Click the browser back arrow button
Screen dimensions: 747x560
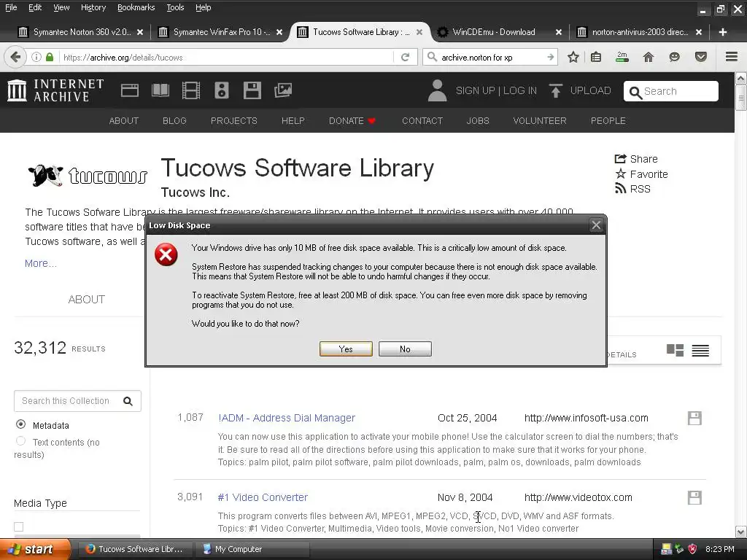15,57
